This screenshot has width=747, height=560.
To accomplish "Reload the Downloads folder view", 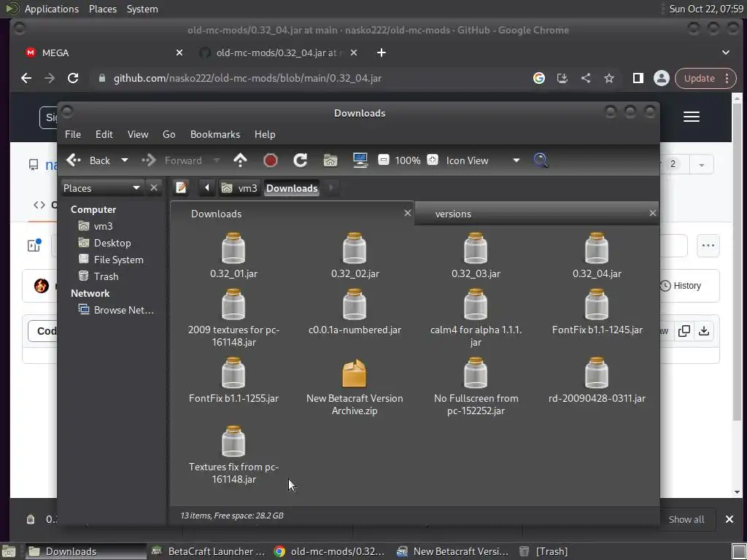I will pos(300,160).
